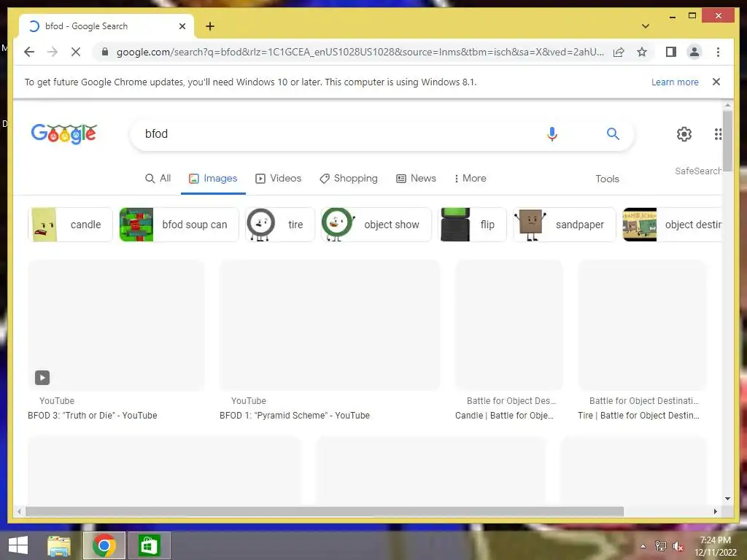Open the Google apps grid
747x560 pixels.
point(718,134)
